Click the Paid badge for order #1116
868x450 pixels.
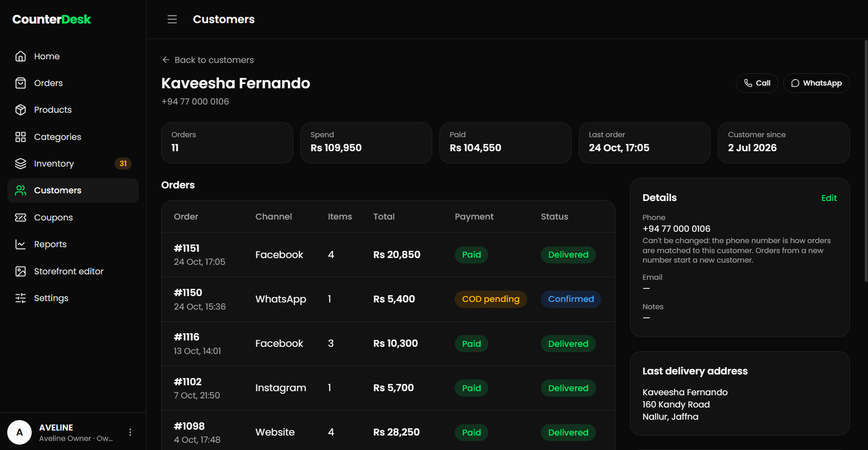click(471, 344)
